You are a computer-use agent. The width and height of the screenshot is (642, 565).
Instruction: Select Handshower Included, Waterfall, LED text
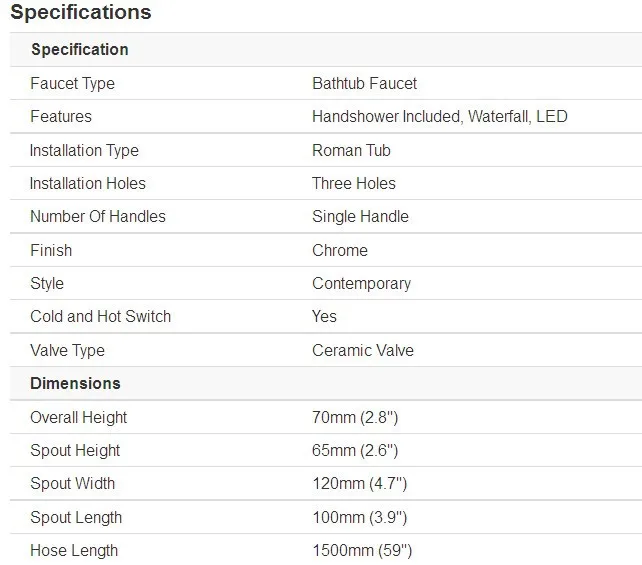click(x=440, y=117)
